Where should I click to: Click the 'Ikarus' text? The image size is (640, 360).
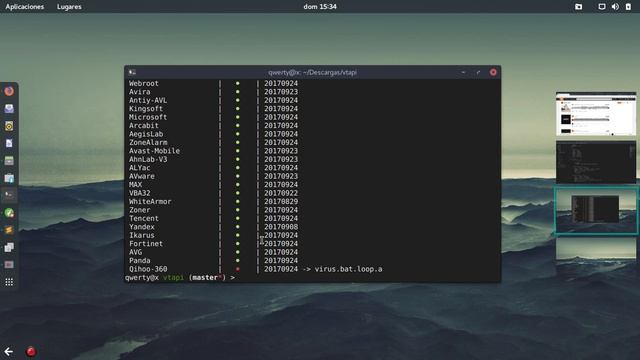pos(142,235)
